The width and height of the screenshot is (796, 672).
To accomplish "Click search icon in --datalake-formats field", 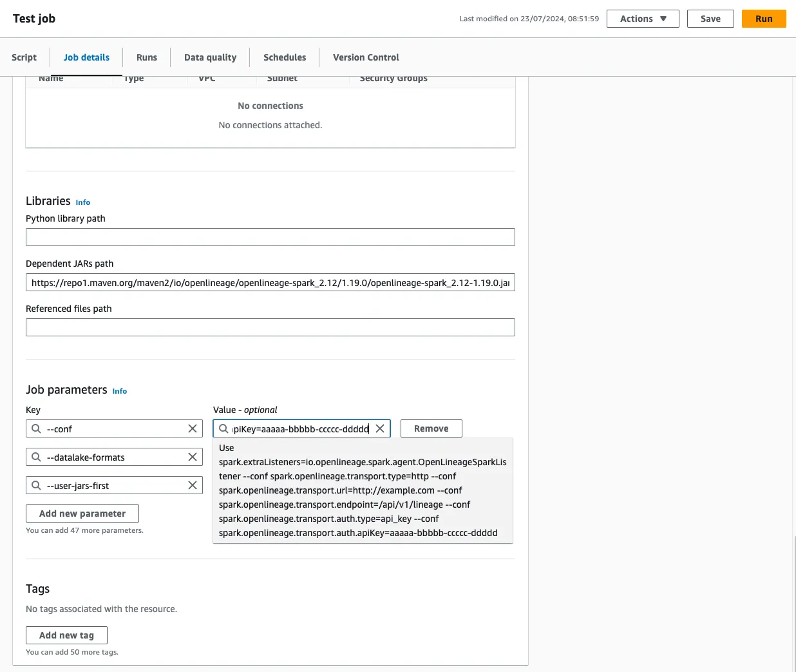I will [x=37, y=457].
